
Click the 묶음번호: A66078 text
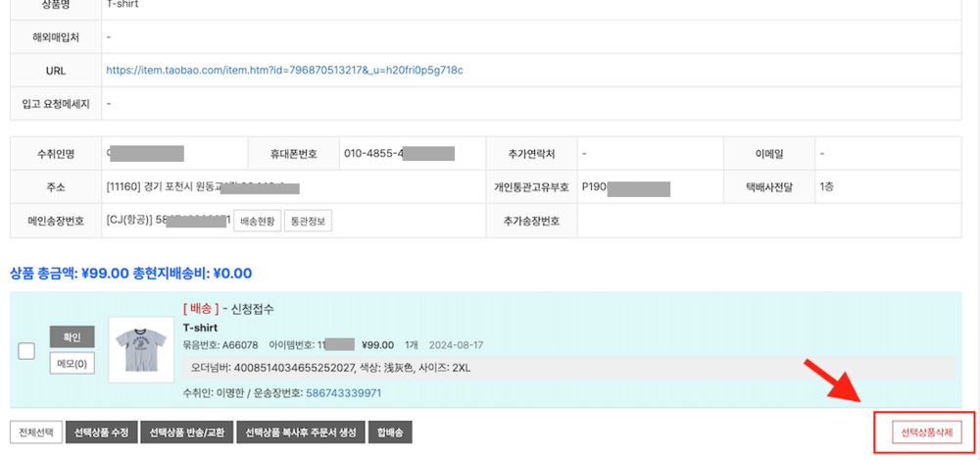coord(220,345)
